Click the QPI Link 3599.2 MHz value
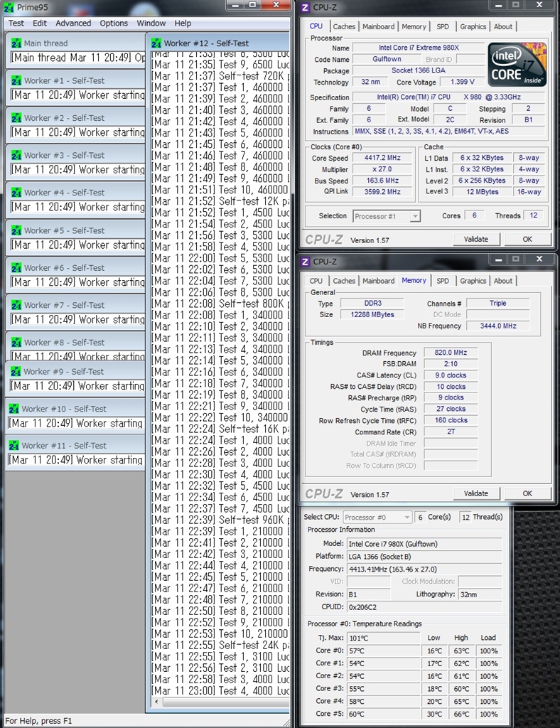Image resolution: width=560 pixels, height=728 pixels. [x=382, y=192]
